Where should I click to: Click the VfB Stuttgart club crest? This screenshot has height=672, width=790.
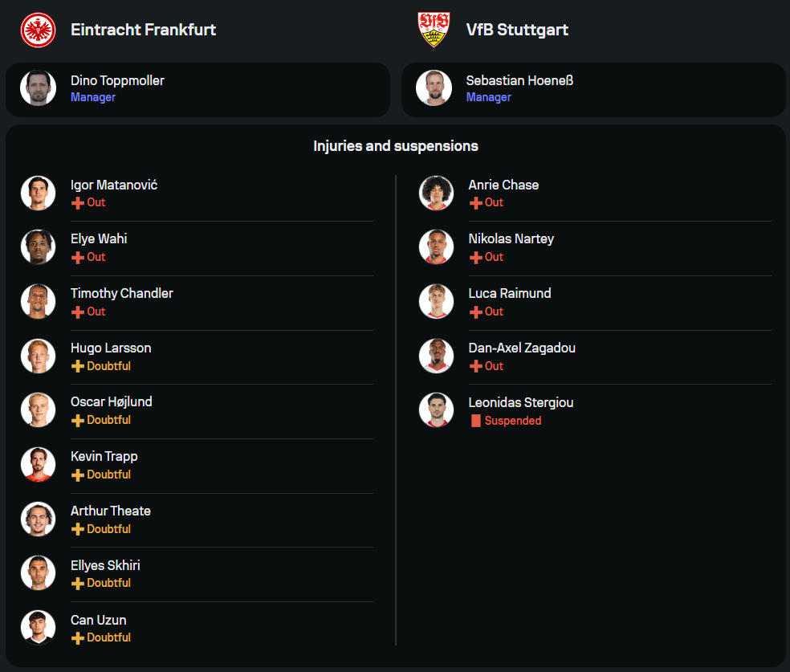(x=434, y=30)
